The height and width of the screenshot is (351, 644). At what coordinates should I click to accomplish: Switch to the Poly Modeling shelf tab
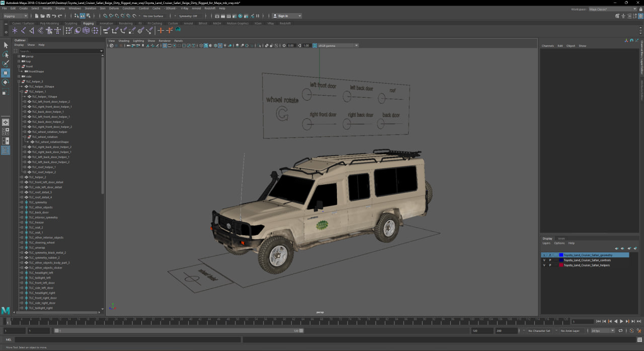[49, 23]
